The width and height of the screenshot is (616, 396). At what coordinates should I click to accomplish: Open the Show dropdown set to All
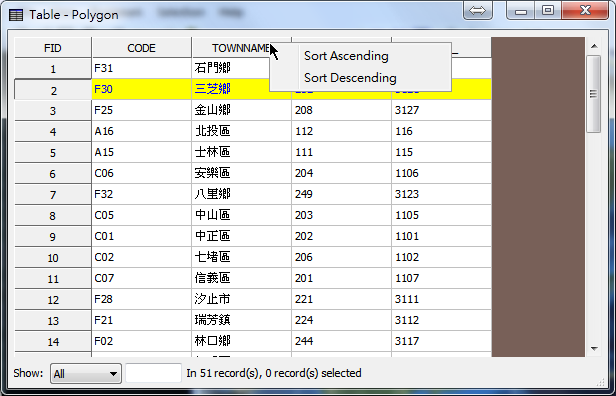86,373
